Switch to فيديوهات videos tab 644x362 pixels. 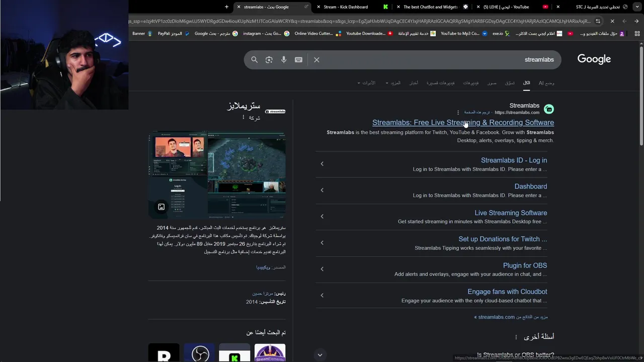coord(471,83)
